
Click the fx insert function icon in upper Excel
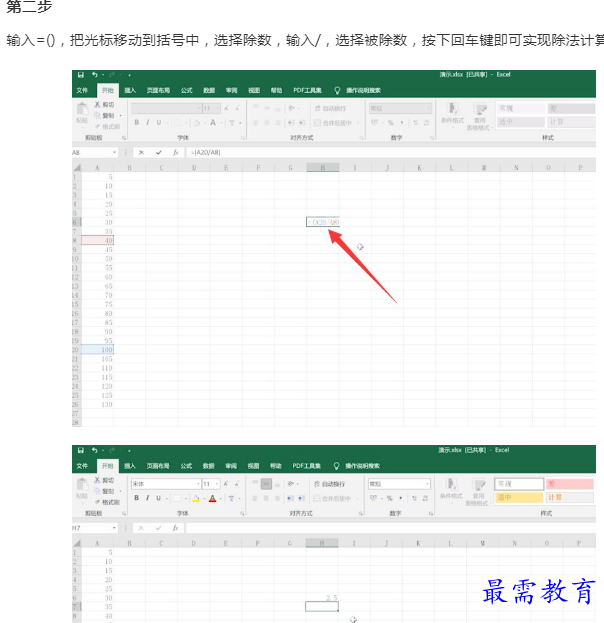175,152
